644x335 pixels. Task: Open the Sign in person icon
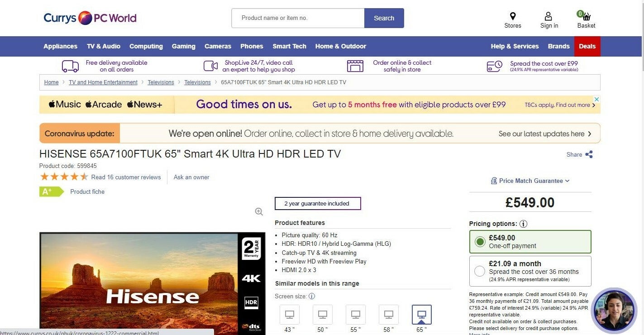[x=549, y=16]
